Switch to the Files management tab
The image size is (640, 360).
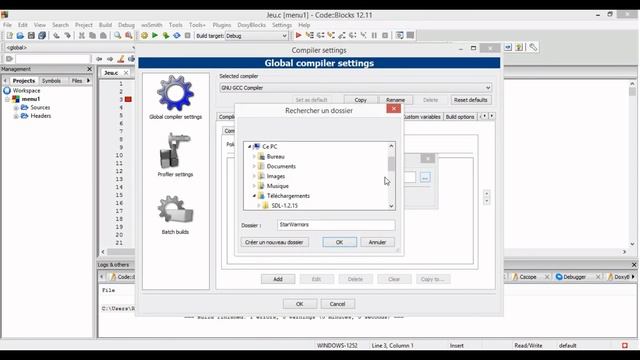(x=77, y=81)
